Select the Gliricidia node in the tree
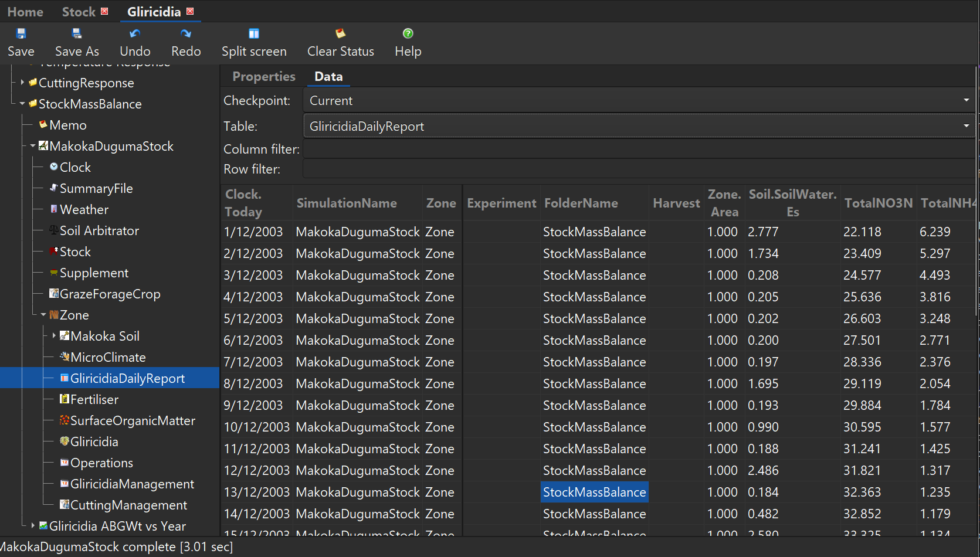This screenshot has height=557, width=980. (95, 441)
